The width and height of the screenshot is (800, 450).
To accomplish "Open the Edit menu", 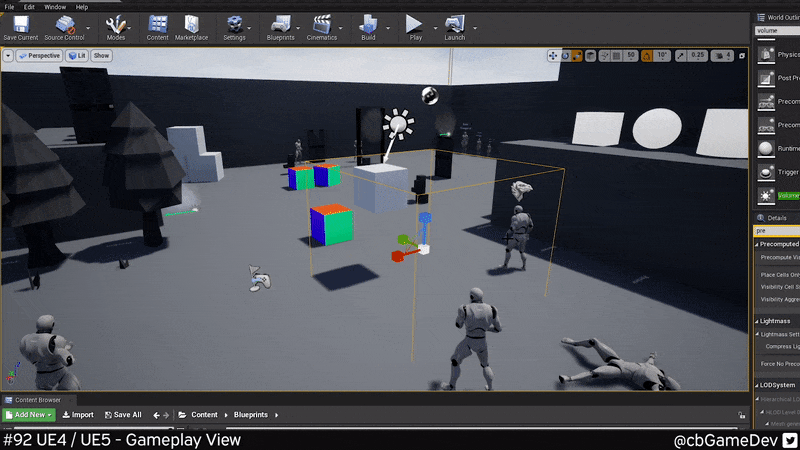I will (29, 7).
